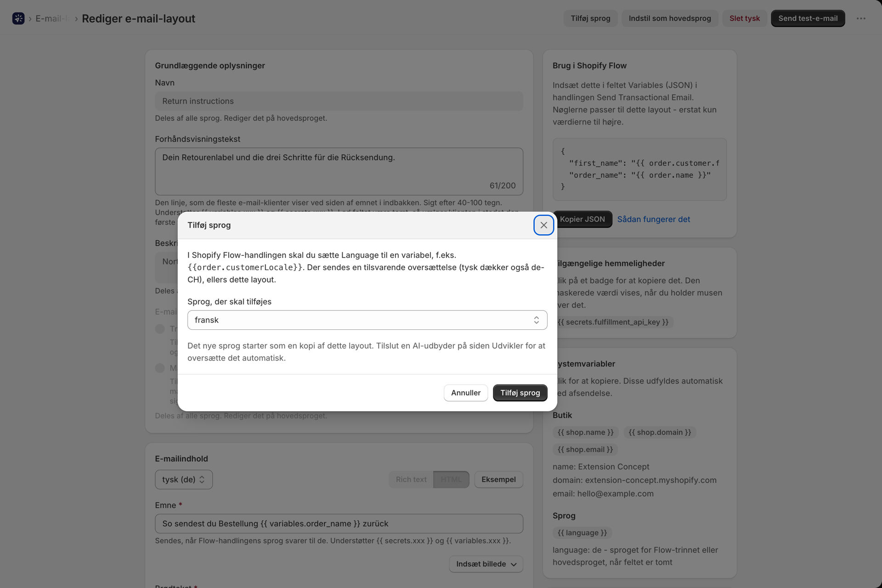The height and width of the screenshot is (588, 882).
Task: Confirm with dark Tilføj sprog button
Action: (x=520, y=393)
